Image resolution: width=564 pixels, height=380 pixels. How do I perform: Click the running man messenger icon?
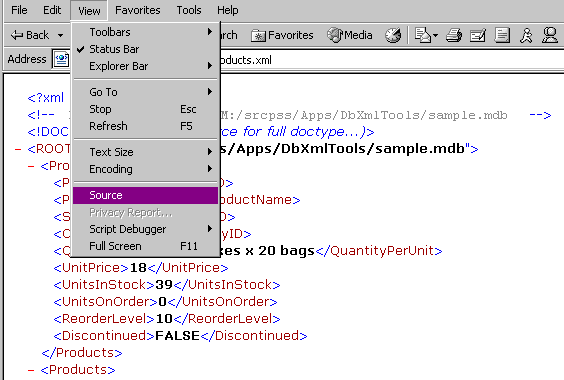click(526, 35)
